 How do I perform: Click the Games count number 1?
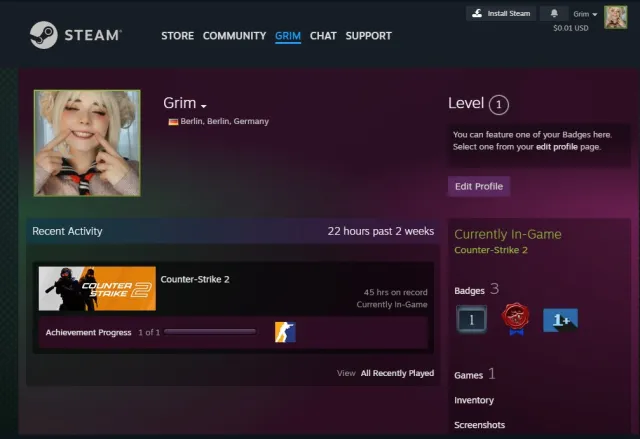click(x=492, y=373)
